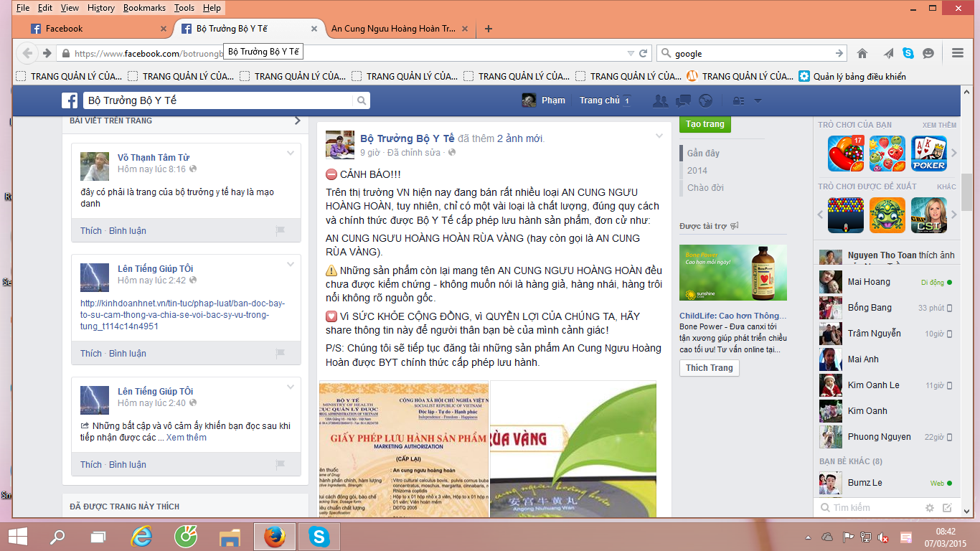Open Skype from the taskbar
The width and height of the screenshot is (980, 551).
[x=319, y=537]
